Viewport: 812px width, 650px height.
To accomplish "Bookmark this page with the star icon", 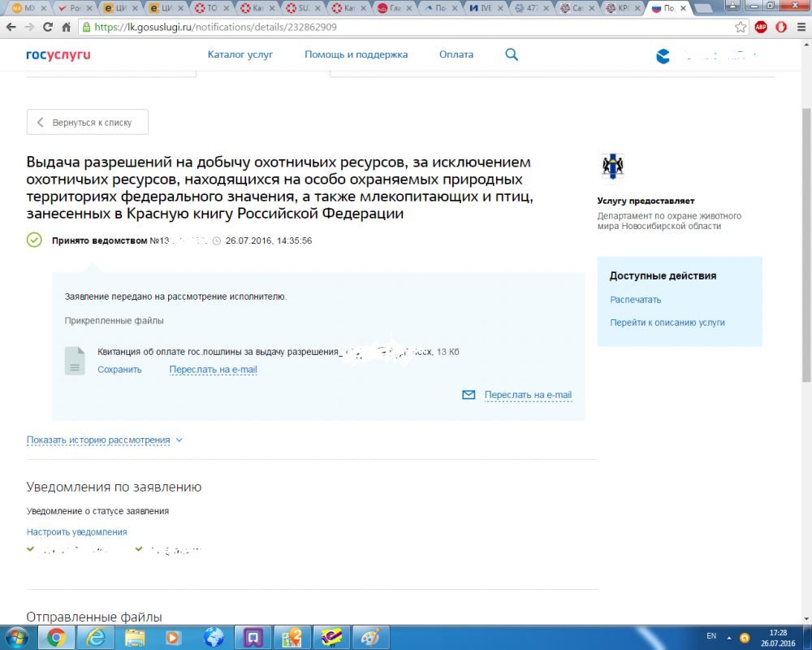I will click(741, 27).
